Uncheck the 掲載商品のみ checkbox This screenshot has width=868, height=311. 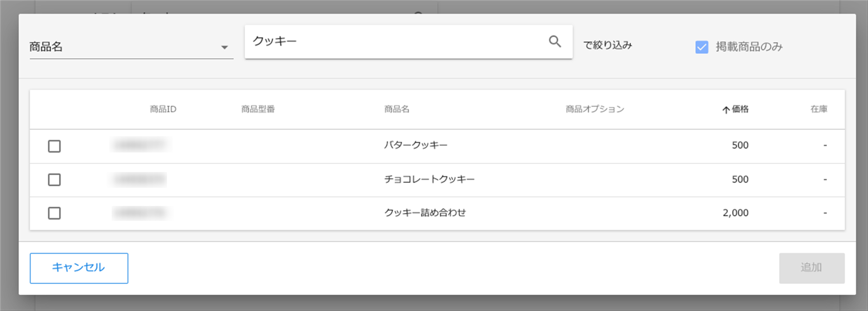point(701,47)
